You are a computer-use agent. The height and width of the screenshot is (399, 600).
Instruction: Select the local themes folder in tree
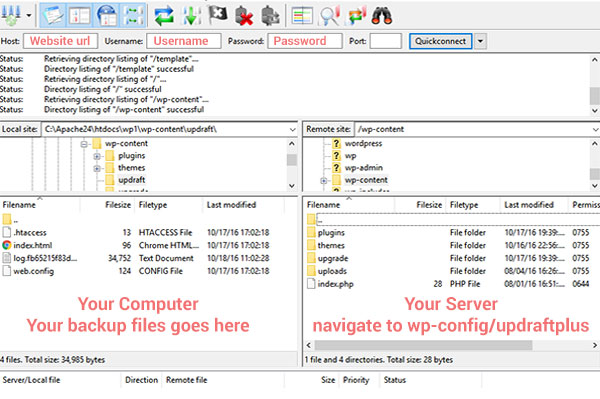(131, 168)
